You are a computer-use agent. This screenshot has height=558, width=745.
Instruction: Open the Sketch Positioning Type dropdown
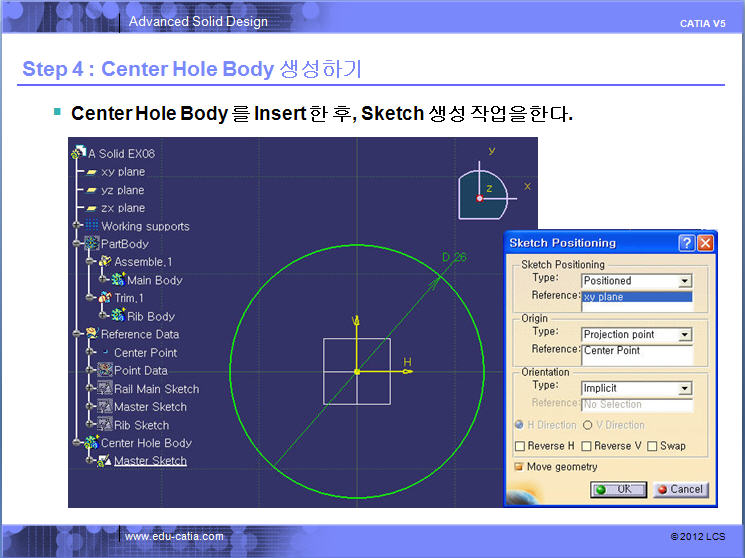pyautogui.click(x=684, y=281)
